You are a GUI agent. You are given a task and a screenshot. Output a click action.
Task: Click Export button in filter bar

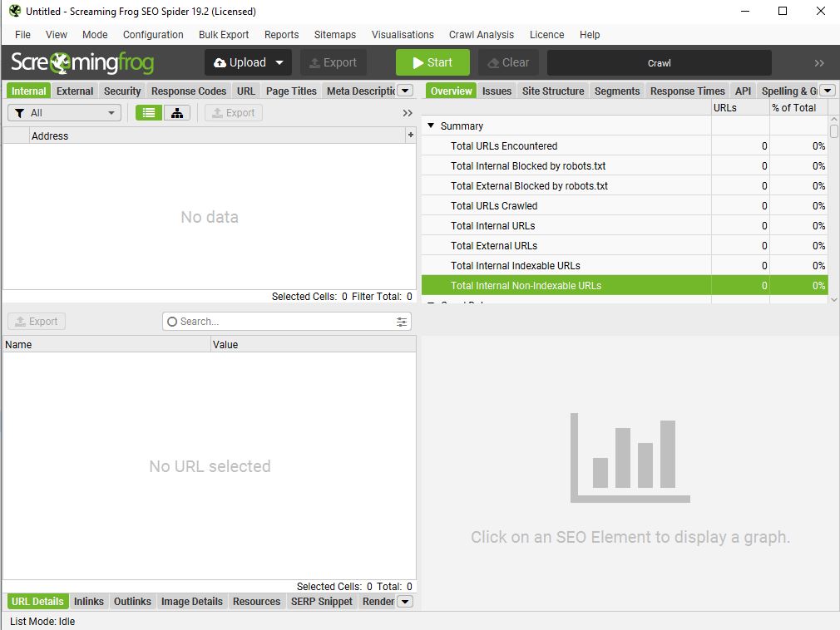pos(233,113)
